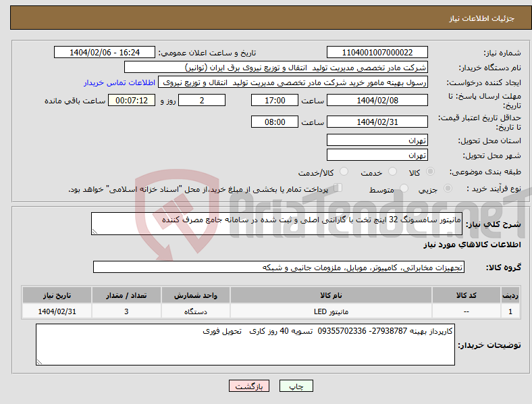Click the توضیحات خریدار text area
The height and width of the screenshot is (404, 532).
245,345
